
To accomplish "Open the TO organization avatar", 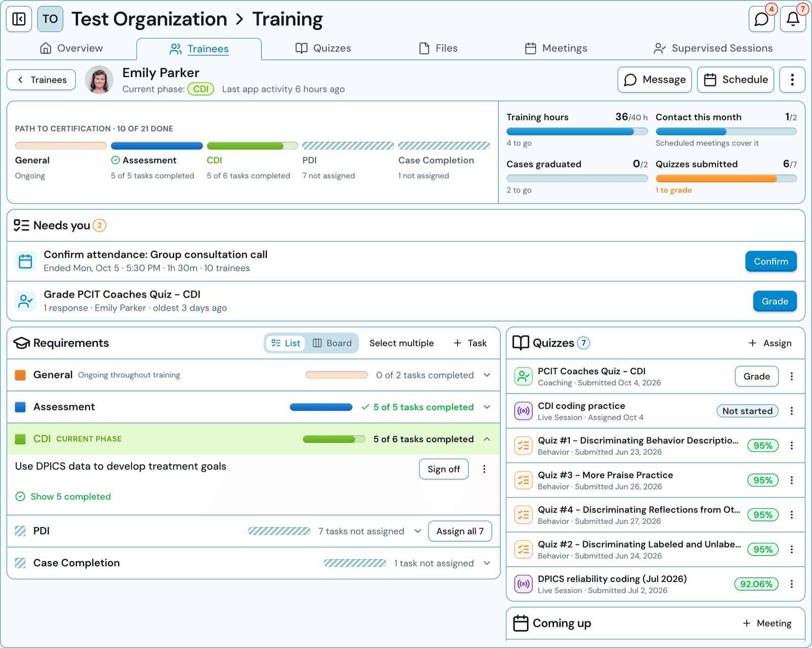I will [x=50, y=19].
